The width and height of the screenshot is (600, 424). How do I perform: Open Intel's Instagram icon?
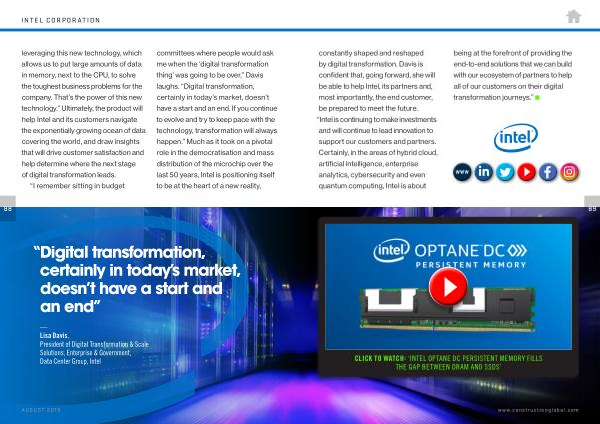(569, 172)
